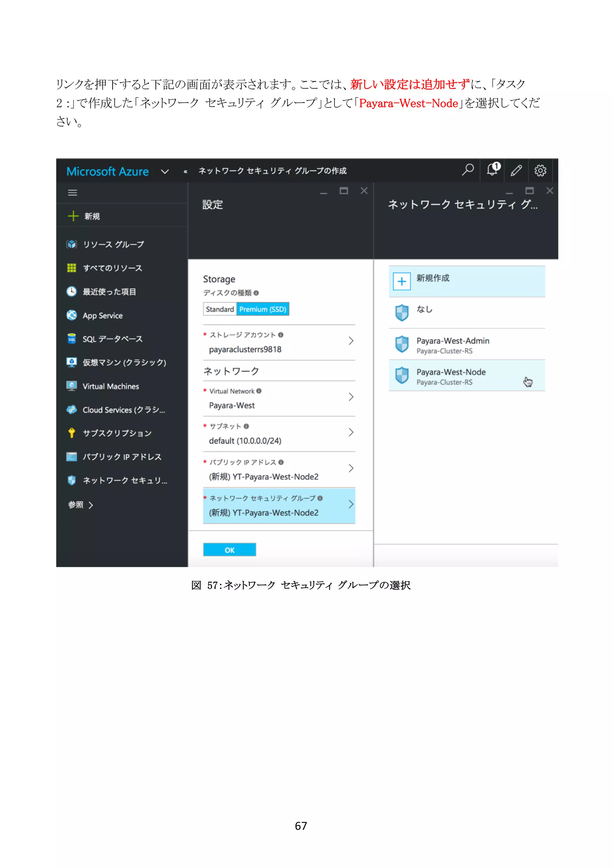
Task: Select the すべてのリソース menu label
Action: pos(113,268)
